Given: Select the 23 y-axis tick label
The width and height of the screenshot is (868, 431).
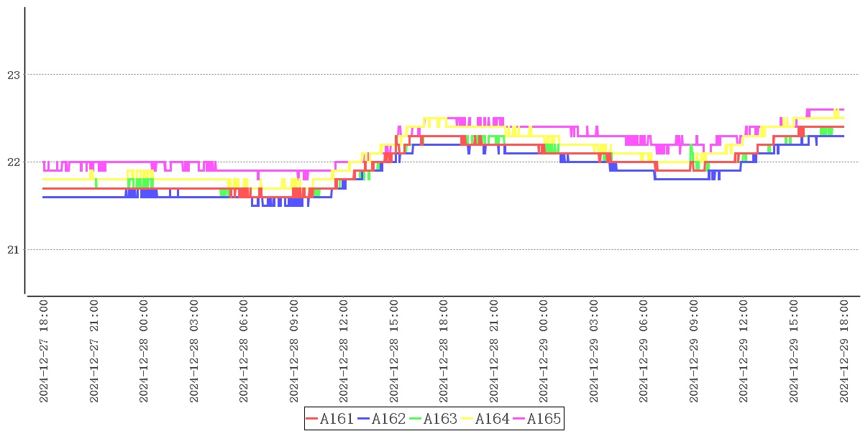Looking at the screenshot, I should (14, 75).
